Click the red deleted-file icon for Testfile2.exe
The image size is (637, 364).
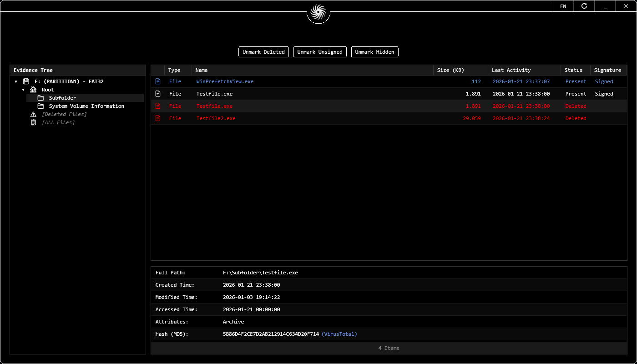[x=157, y=118]
